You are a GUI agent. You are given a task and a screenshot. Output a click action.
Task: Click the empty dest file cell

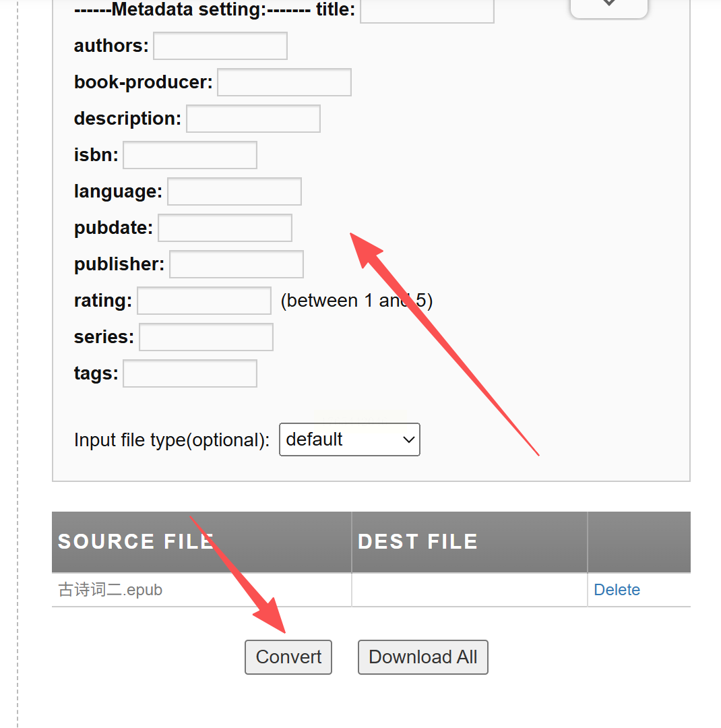pyautogui.click(x=469, y=590)
